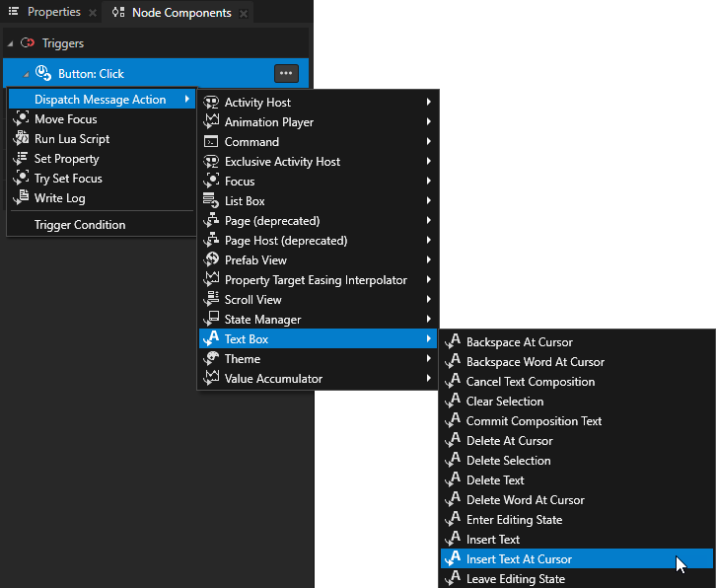Switch to the Properties tab
716x588 pixels.
coord(53,13)
